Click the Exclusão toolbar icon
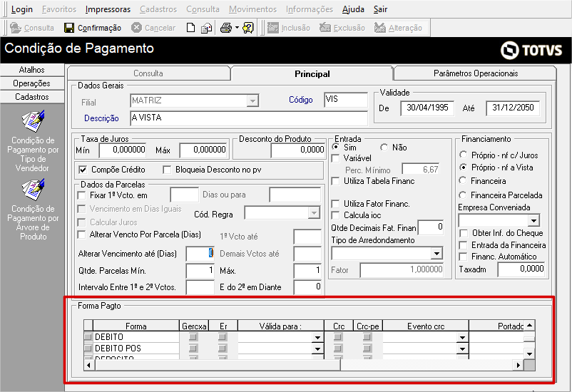572x392 pixels. [325, 28]
